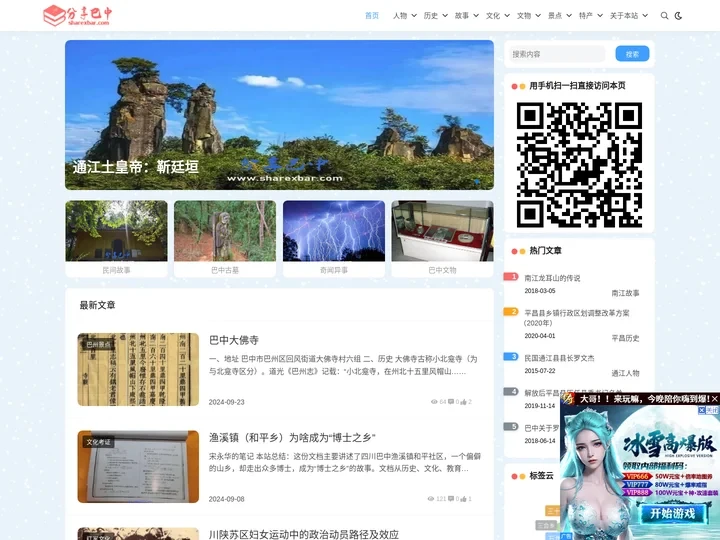720x540 pixels.
Task: Click 开始游戏 button in the ad
Action: (x=673, y=513)
